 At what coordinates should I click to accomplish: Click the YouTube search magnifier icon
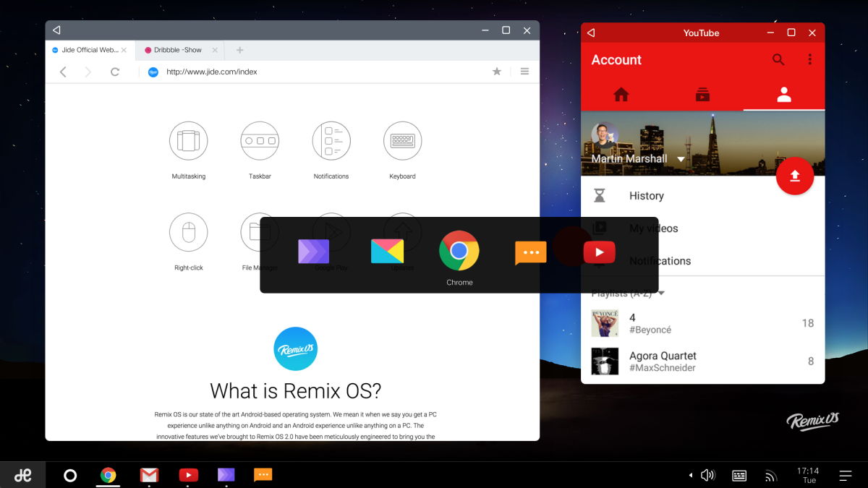click(778, 60)
